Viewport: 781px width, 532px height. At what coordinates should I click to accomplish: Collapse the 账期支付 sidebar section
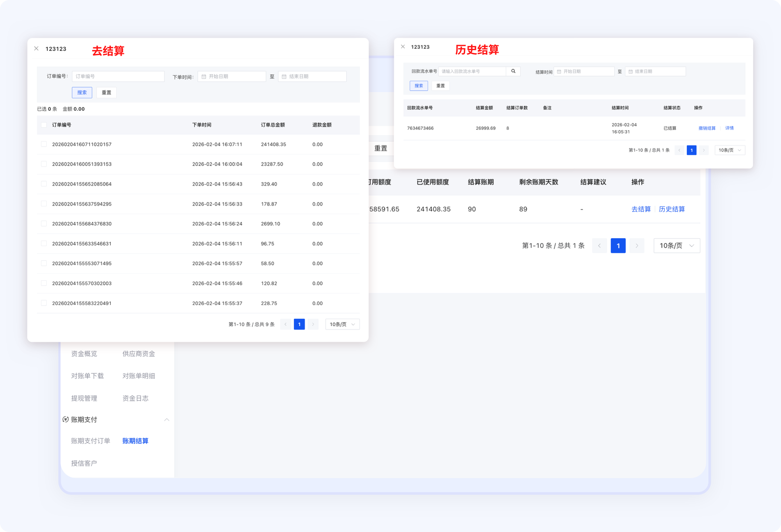(166, 420)
